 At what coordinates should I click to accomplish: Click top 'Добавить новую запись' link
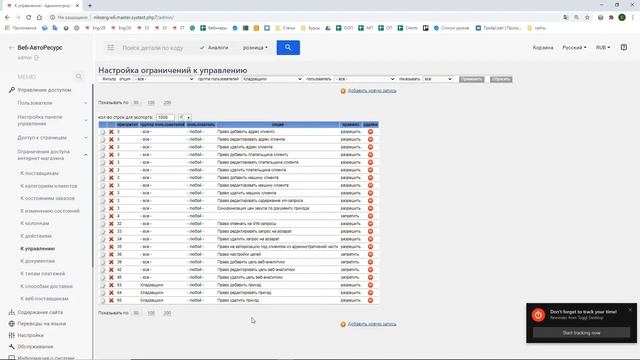tap(372, 91)
